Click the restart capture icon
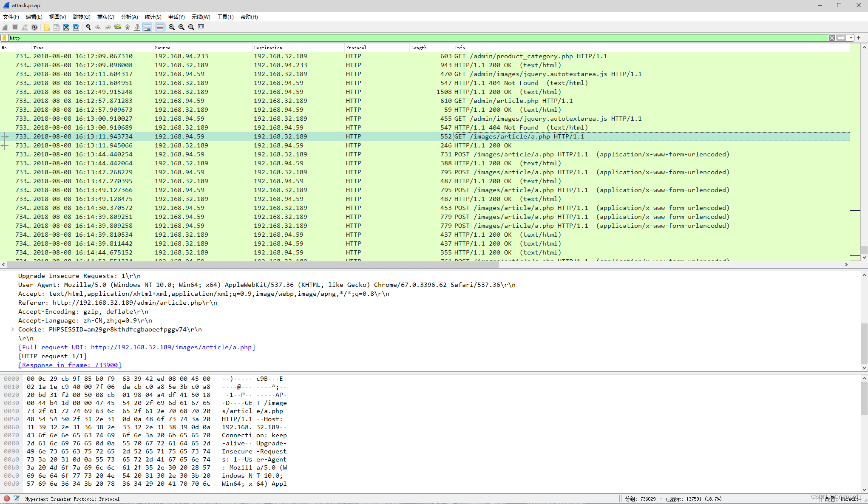The height and width of the screenshot is (504, 868). pyautogui.click(x=25, y=27)
